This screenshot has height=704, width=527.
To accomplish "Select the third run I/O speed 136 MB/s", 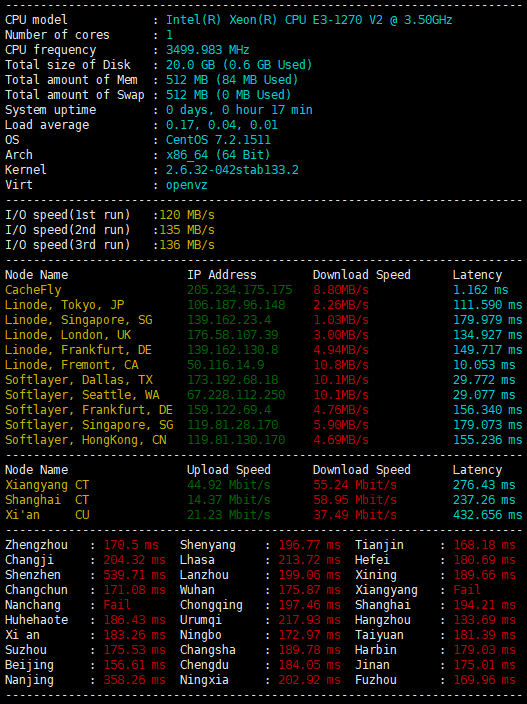I will click(x=187, y=245).
